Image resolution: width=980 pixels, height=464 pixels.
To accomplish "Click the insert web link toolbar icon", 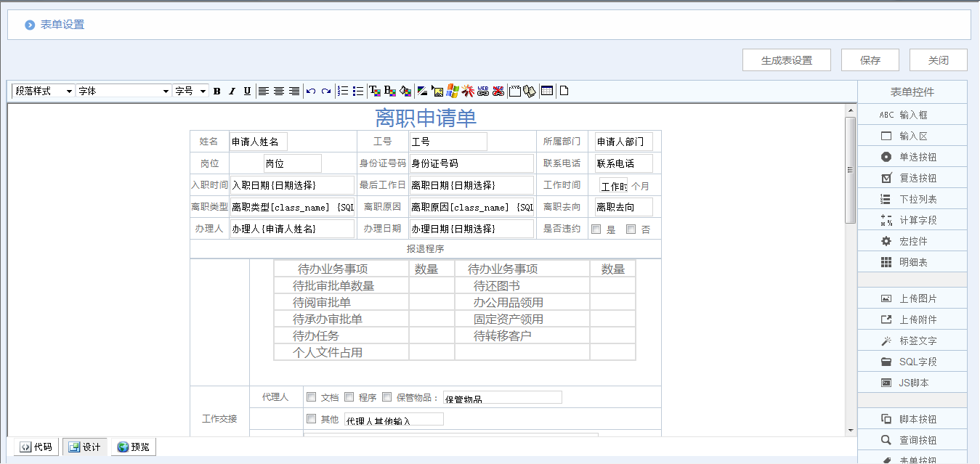I will tap(483, 91).
